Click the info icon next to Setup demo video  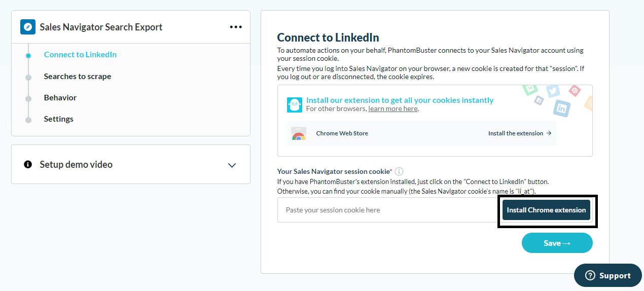pos(28,165)
